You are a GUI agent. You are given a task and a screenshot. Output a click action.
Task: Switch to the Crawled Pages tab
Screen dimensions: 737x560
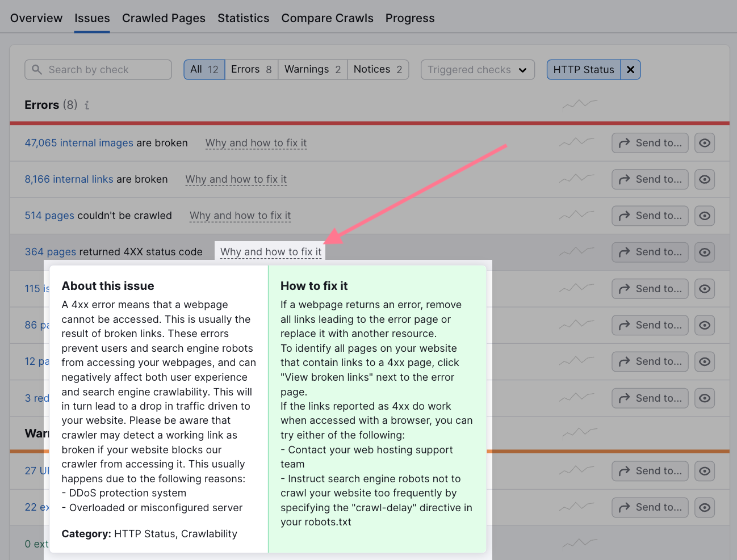click(164, 18)
